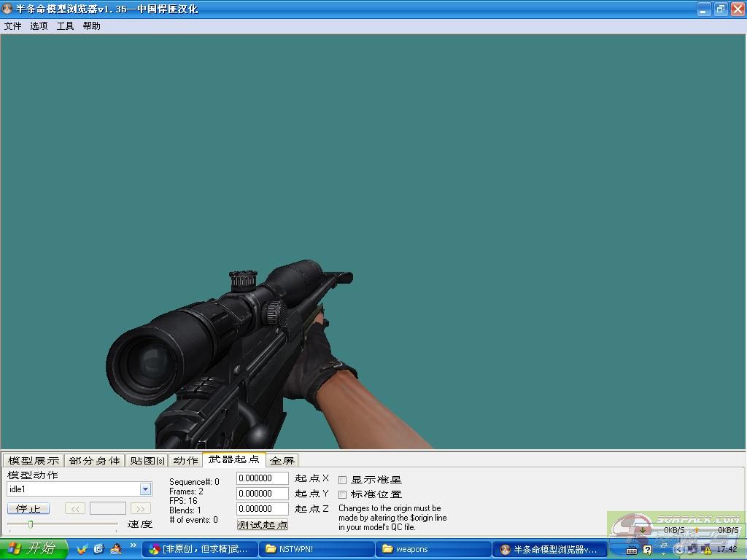The width and height of the screenshot is (747, 560).
Task: Expand hidden quick launch items chevron
Action: pyautogui.click(x=133, y=545)
